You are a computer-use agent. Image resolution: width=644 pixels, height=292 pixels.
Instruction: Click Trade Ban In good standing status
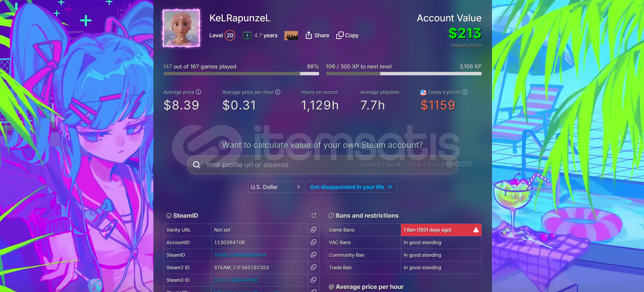point(422,268)
